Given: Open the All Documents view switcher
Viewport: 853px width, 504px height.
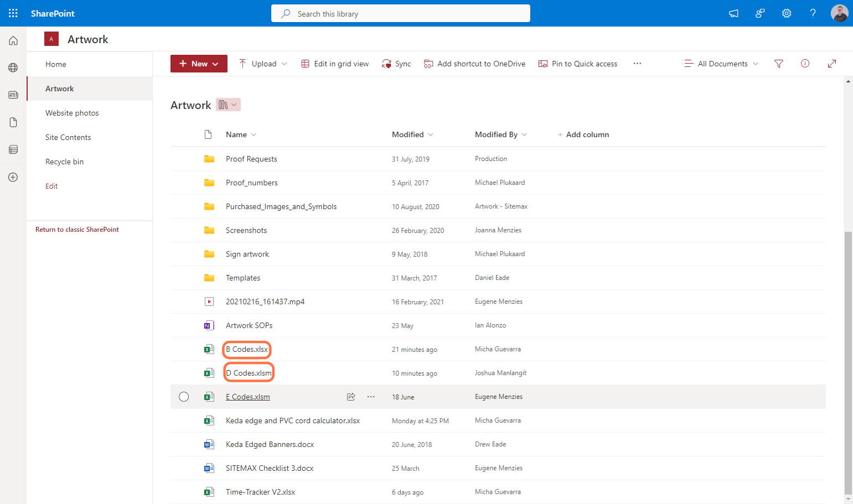Looking at the screenshot, I should pyautogui.click(x=721, y=64).
